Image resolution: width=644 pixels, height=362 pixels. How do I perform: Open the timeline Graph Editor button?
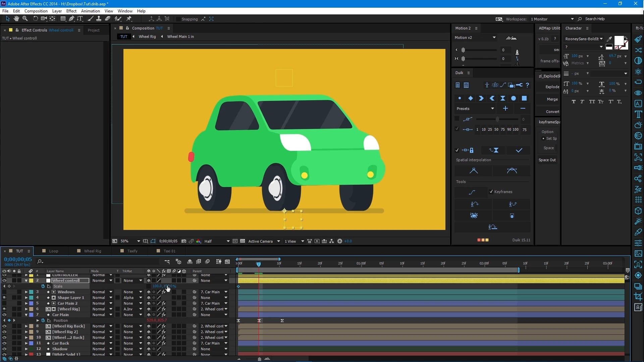click(227, 261)
